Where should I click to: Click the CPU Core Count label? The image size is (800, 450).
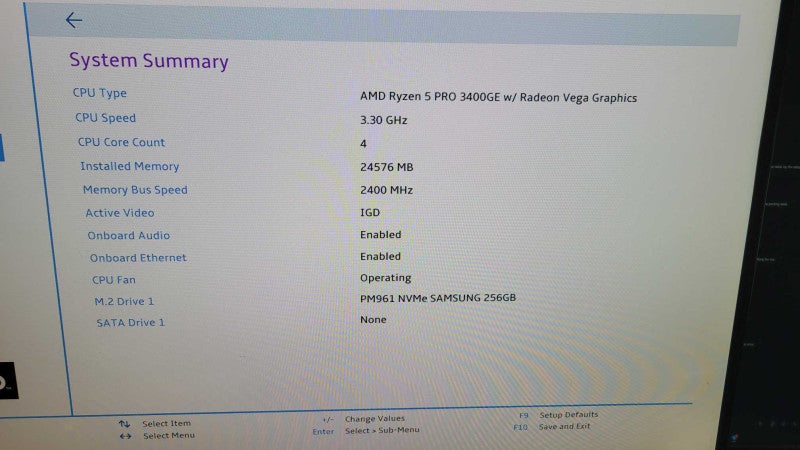point(121,142)
